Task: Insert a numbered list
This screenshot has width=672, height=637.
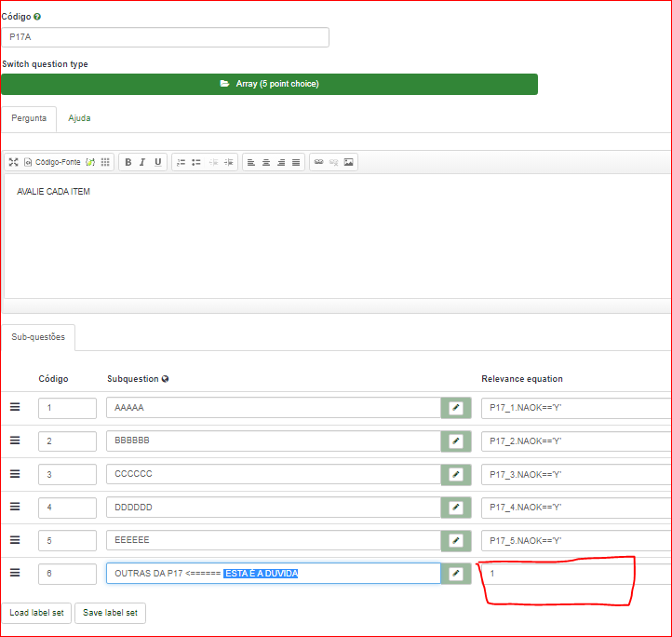Action: pos(181,162)
